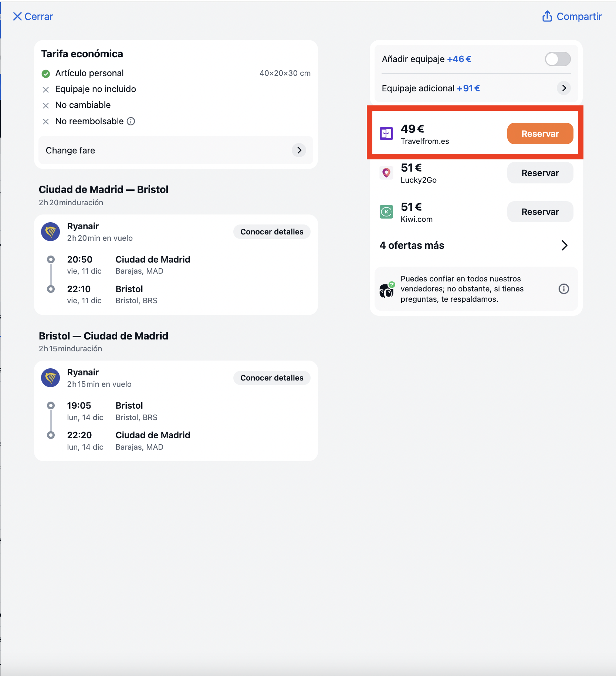Open Conocer detalles for Madrid–Bristol flight
Viewport: 616px width, 676px height.
point(272,232)
